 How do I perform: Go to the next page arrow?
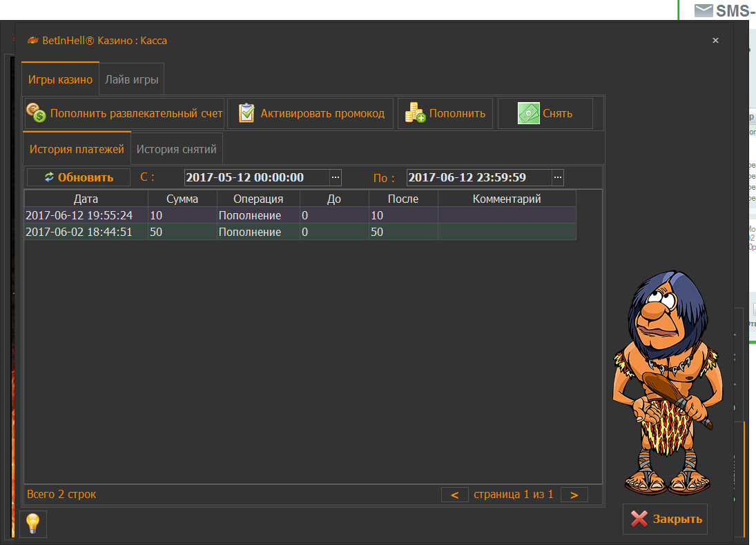point(574,495)
